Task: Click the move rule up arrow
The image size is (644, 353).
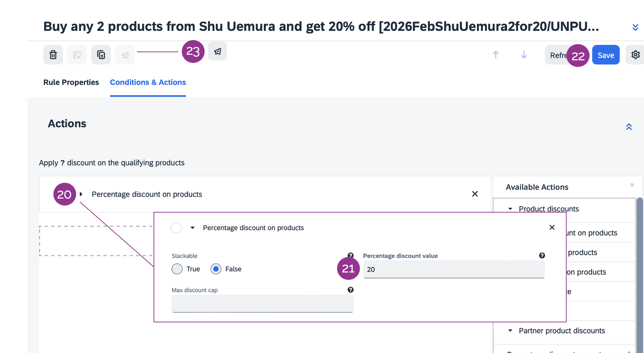Action: tap(496, 55)
